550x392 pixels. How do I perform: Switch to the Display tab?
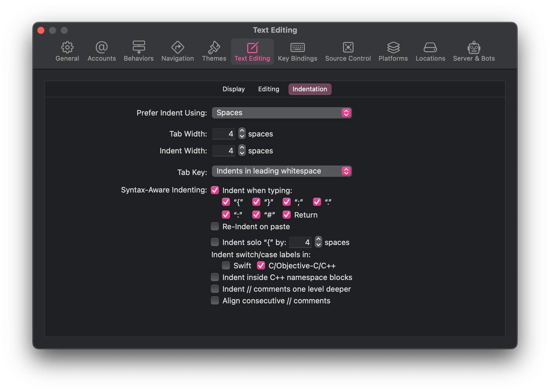(234, 89)
